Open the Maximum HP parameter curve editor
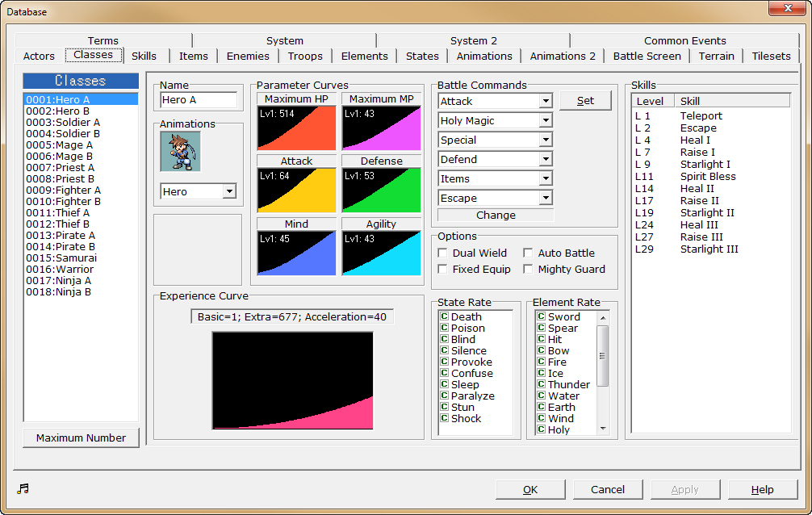Viewport: 812px width, 515px height. (x=295, y=128)
